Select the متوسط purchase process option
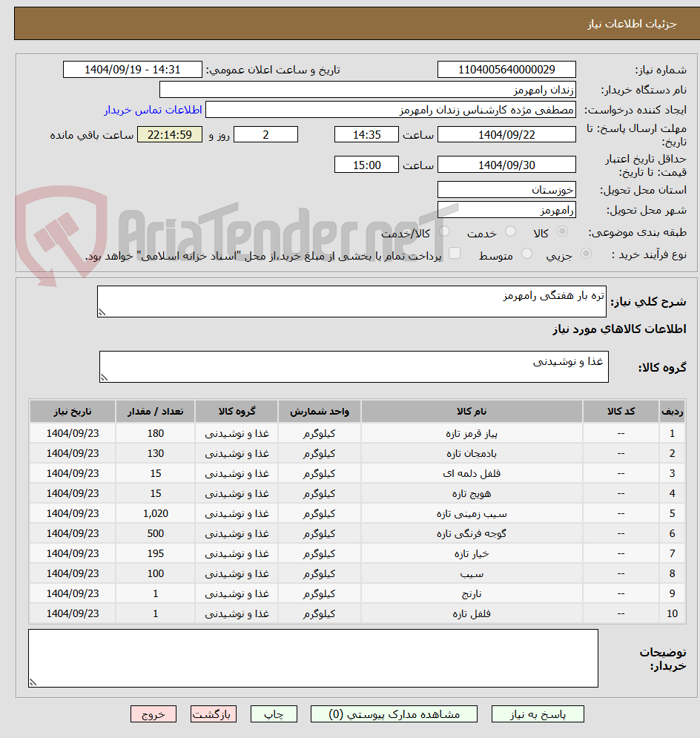The image size is (700, 738). (526, 252)
